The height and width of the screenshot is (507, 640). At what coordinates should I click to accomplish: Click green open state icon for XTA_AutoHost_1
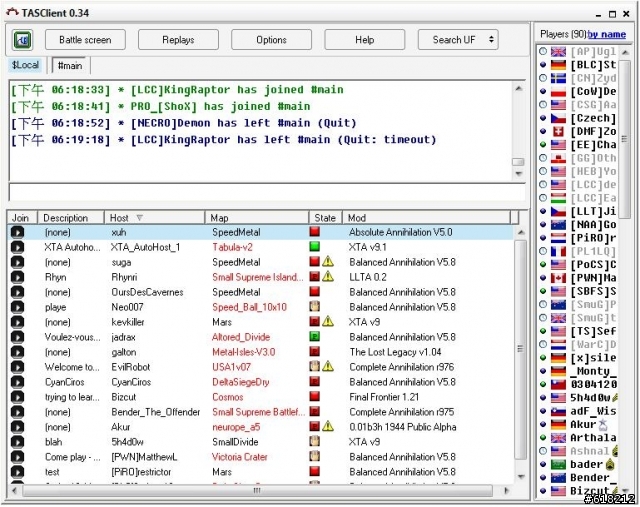pyautogui.click(x=314, y=247)
